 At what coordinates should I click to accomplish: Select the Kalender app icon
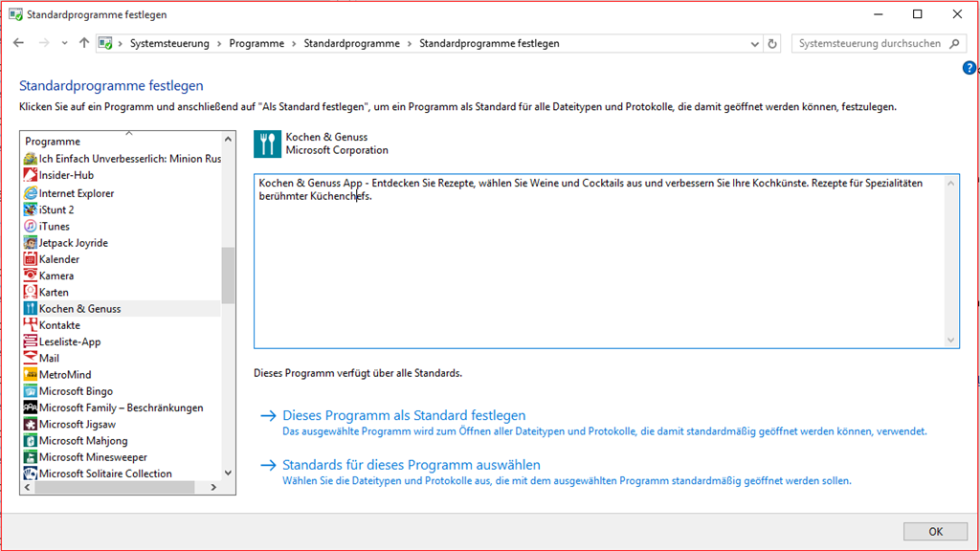point(30,258)
